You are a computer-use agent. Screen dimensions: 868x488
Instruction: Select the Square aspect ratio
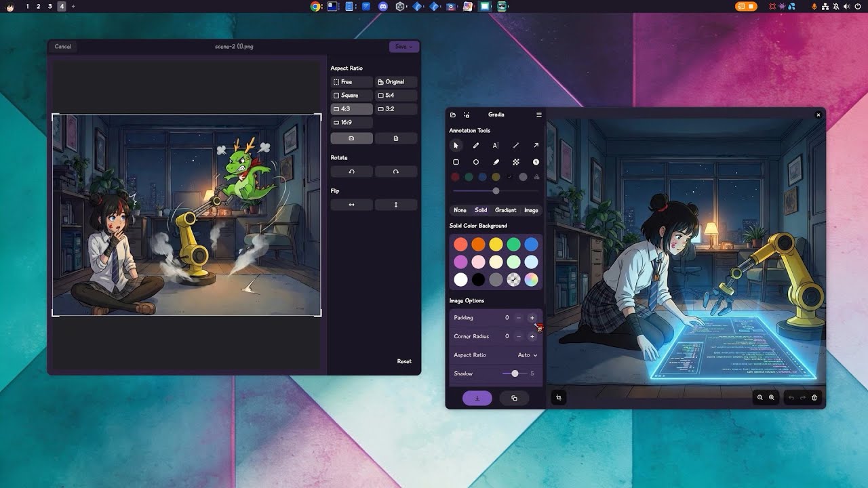pos(351,96)
